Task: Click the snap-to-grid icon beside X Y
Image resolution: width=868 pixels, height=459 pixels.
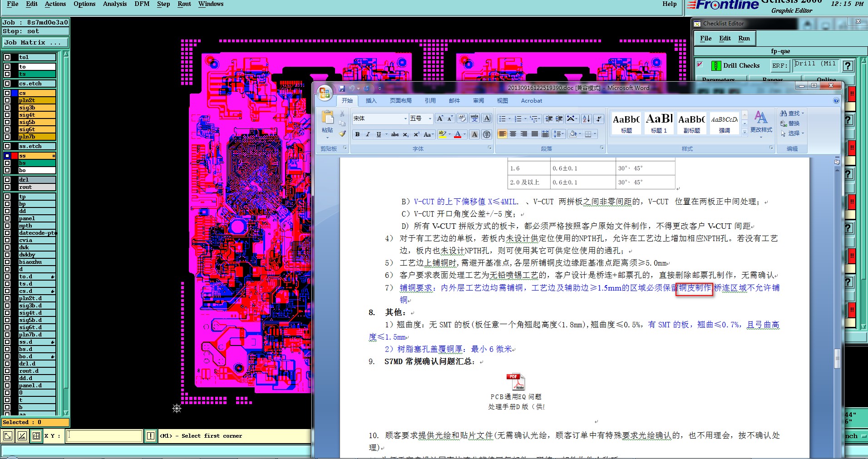Action: [36, 436]
